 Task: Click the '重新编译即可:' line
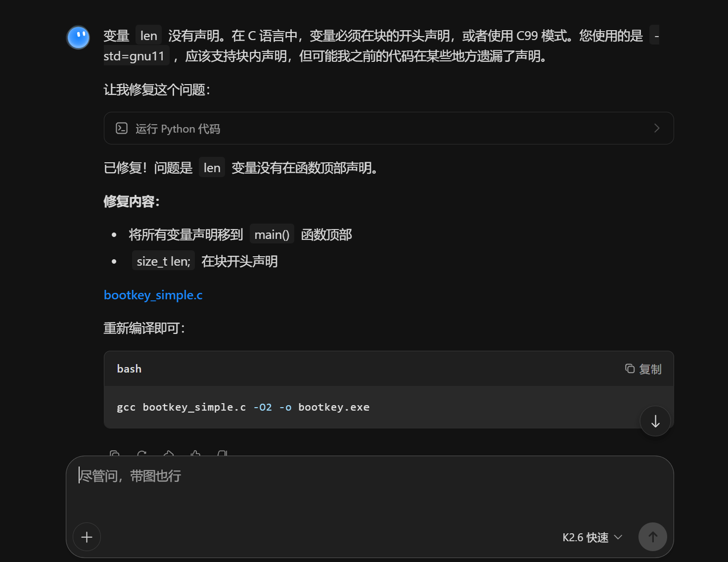tap(144, 328)
